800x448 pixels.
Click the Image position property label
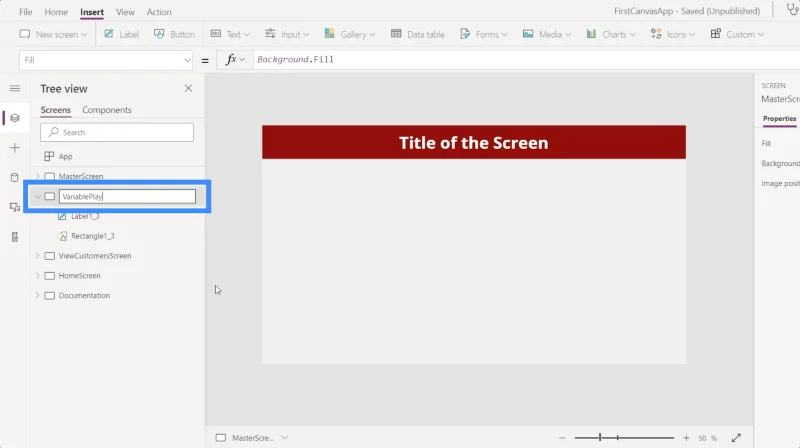coord(780,183)
